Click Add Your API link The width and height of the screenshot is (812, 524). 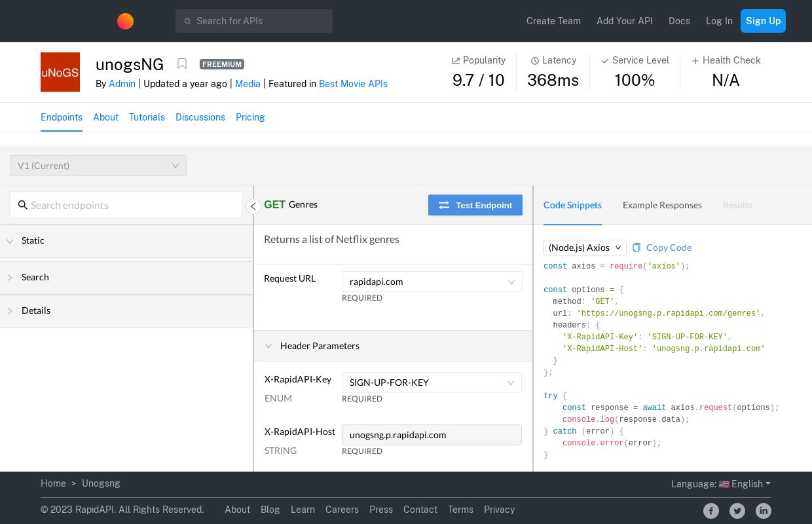pos(625,21)
